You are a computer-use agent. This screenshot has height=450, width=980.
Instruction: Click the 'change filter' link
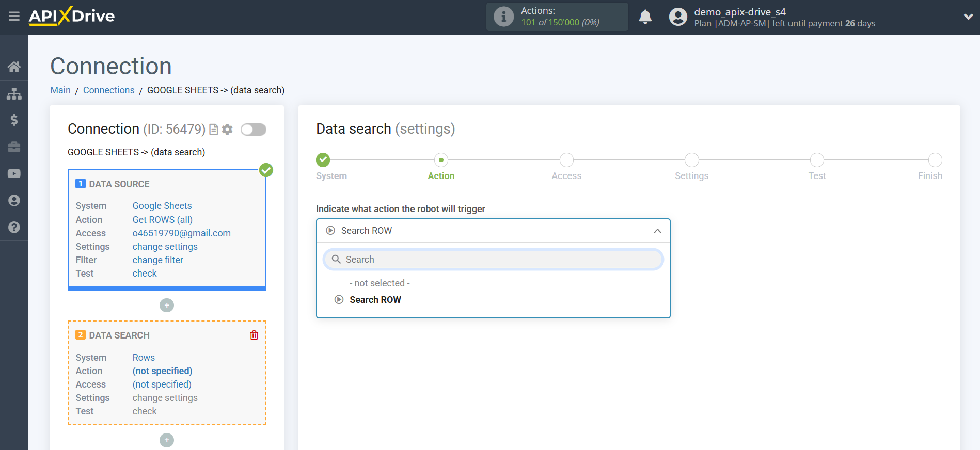(x=157, y=260)
